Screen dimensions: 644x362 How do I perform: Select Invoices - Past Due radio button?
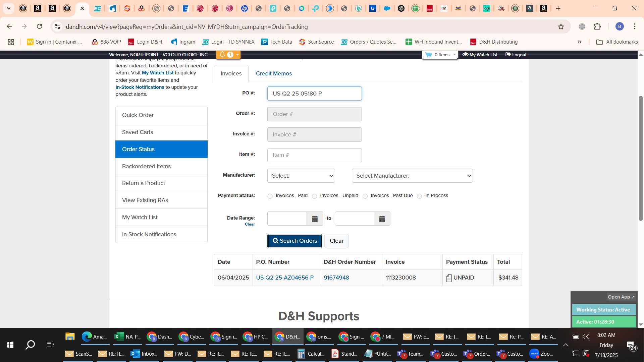pyautogui.click(x=365, y=196)
